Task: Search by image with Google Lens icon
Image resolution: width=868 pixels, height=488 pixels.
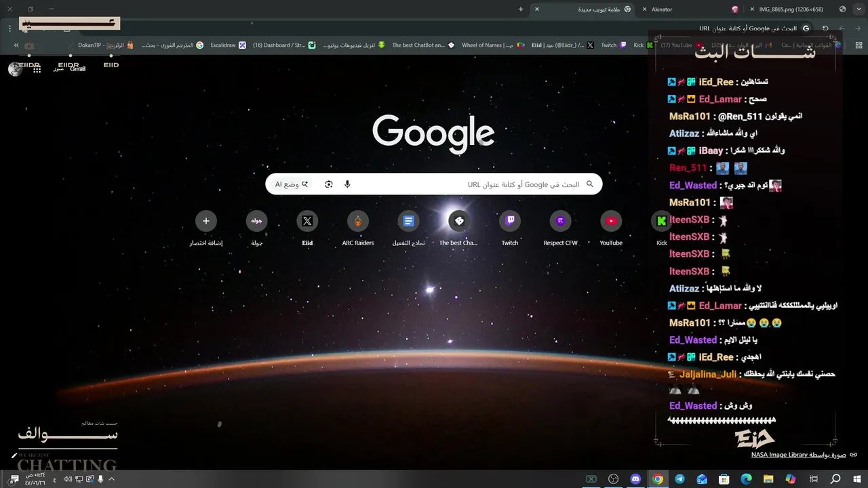Action: pos(329,184)
